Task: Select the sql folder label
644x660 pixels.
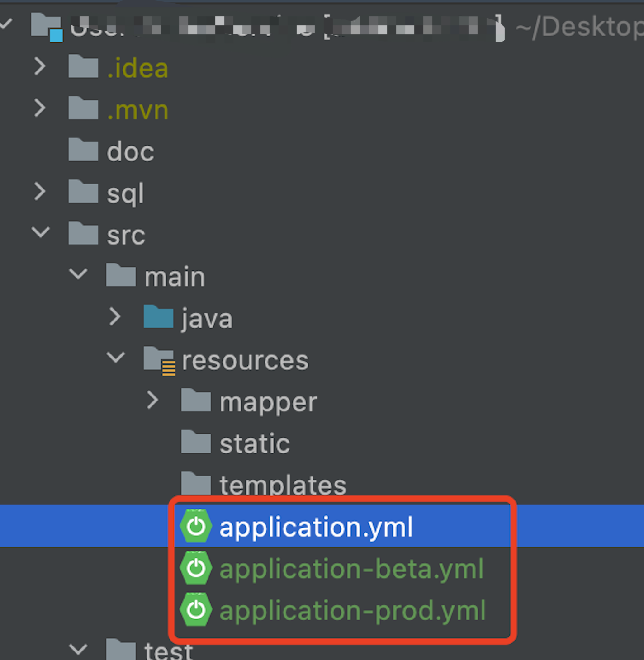Action: [x=125, y=194]
